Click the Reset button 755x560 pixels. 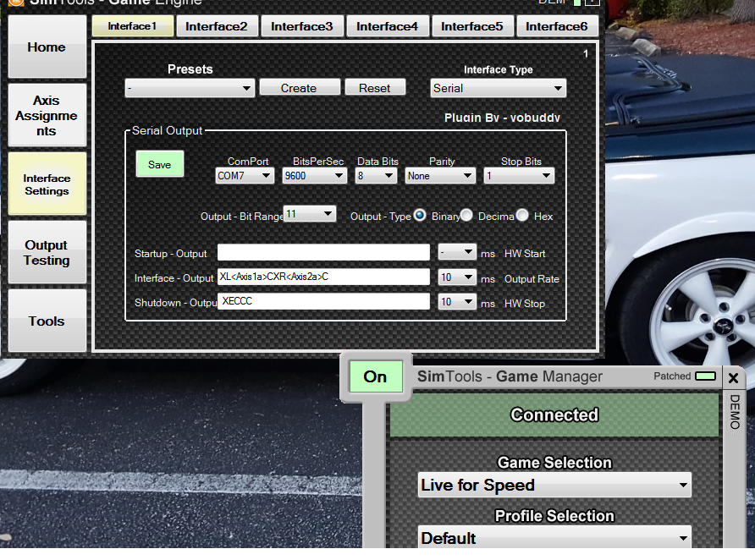[x=375, y=88]
